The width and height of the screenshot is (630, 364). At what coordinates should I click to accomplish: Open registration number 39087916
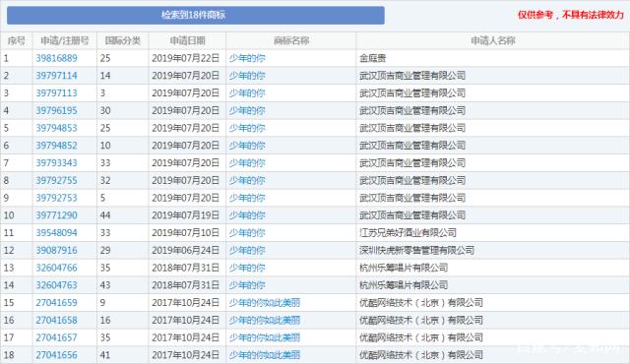pyautogui.click(x=56, y=250)
